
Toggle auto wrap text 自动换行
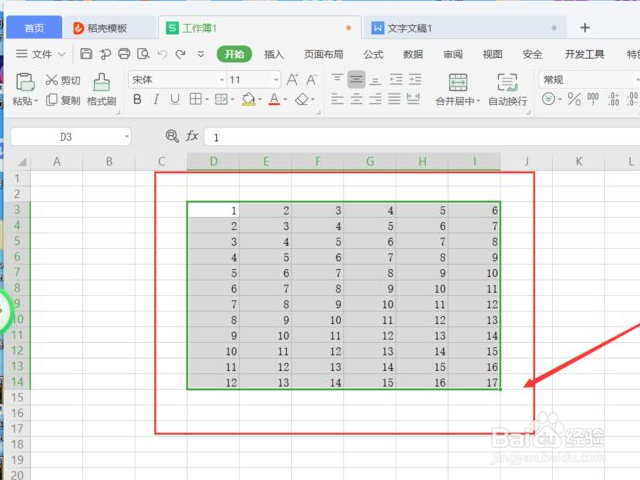507,90
